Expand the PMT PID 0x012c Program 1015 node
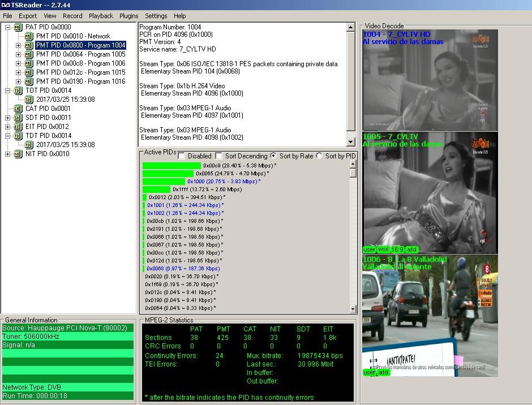 18,72
